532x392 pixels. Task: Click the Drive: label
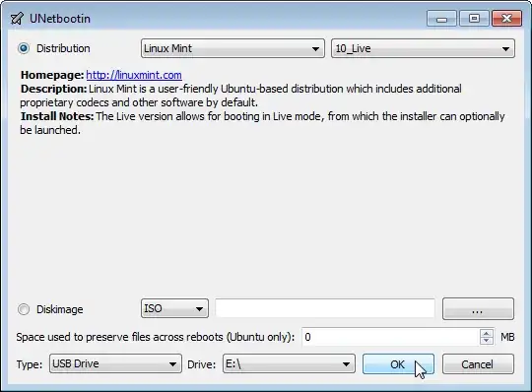(x=202, y=364)
